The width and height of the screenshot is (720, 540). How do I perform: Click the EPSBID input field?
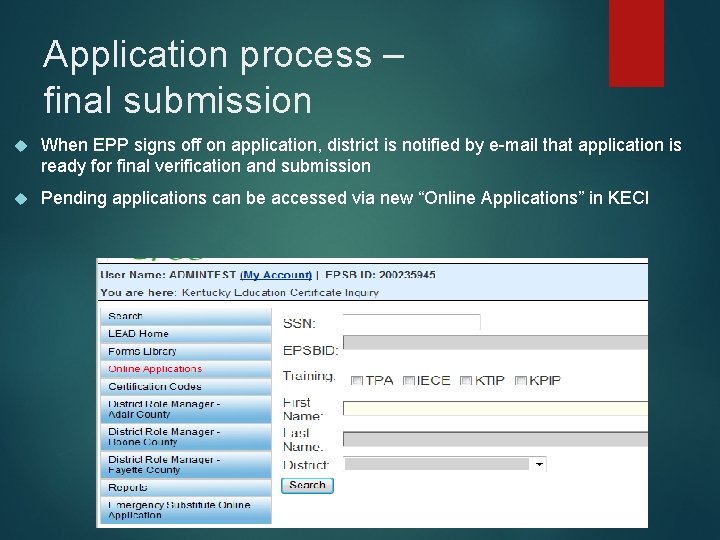click(495, 343)
